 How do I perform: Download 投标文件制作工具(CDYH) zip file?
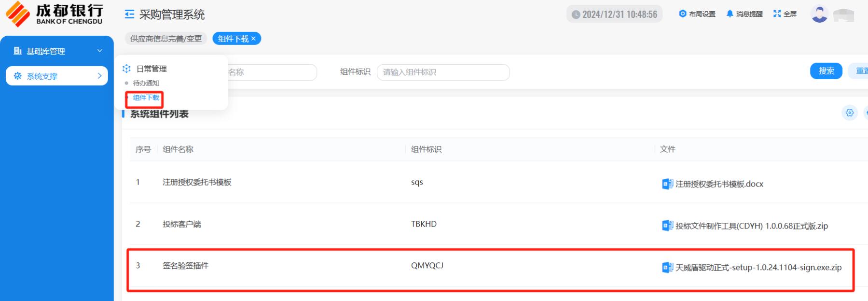coord(751,226)
